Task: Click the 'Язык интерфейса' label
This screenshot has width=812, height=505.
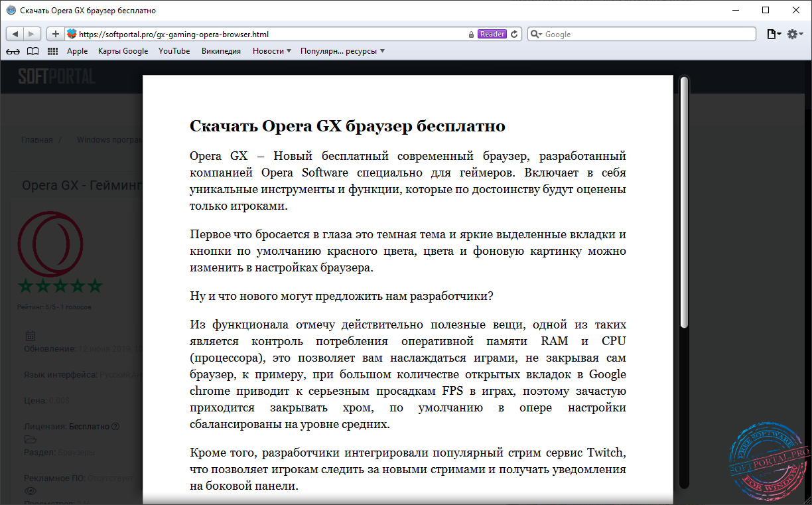Action: [x=60, y=375]
